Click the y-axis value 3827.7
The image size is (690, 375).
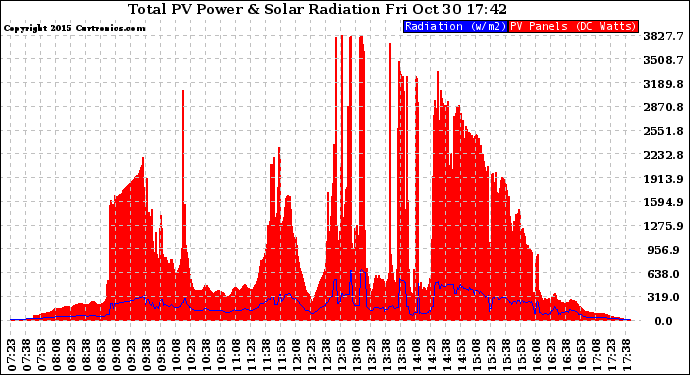point(664,36)
